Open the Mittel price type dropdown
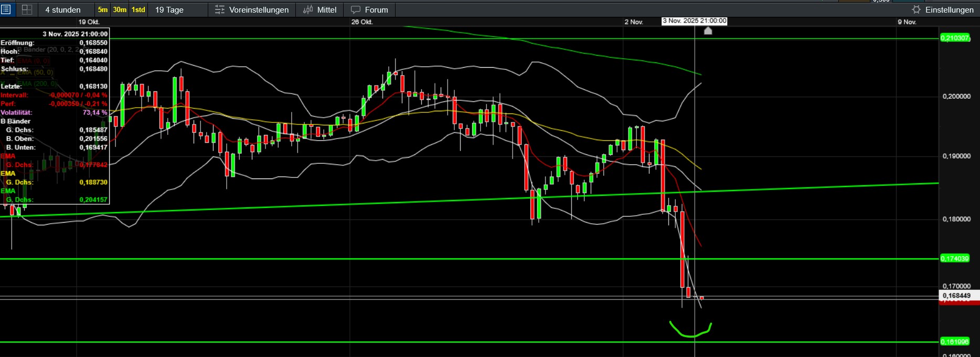980x357 pixels. 326,10
